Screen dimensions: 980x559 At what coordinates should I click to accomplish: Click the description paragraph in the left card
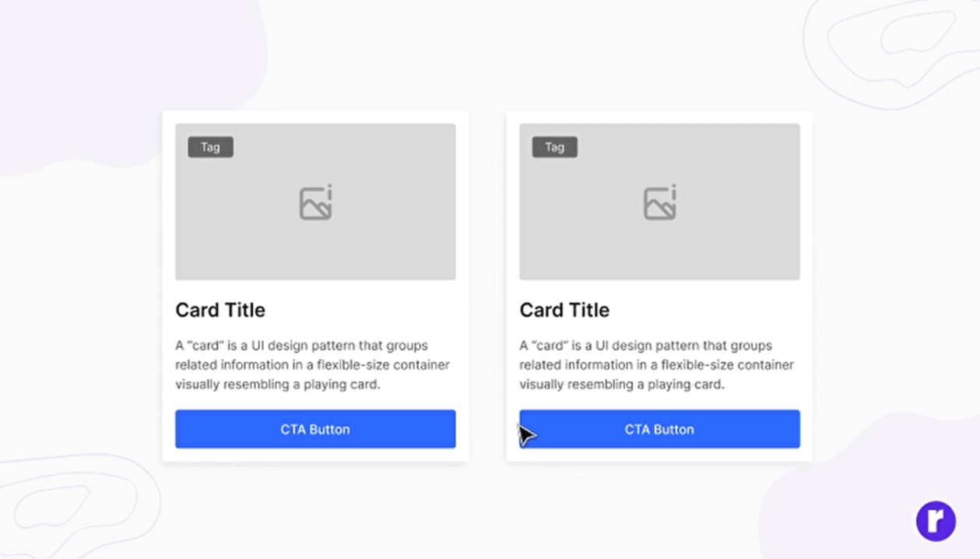point(311,364)
